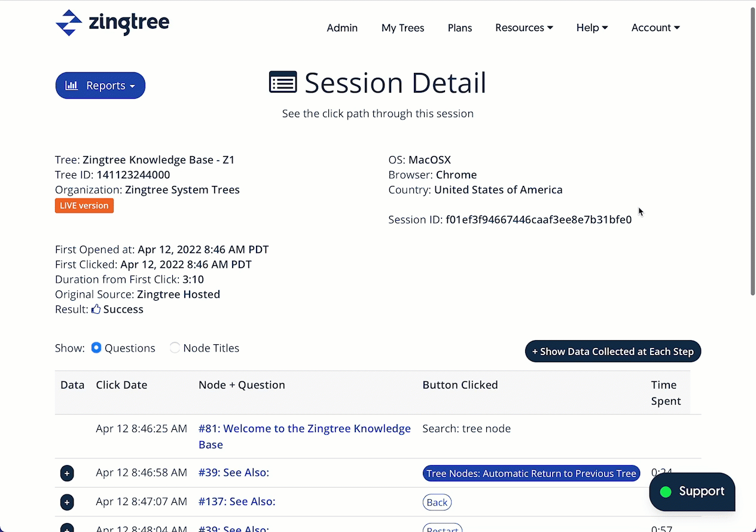Image resolution: width=756 pixels, height=532 pixels.
Task: Open node #81 Welcome to Zingtree Knowledge Base
Action: click(304, 436)
